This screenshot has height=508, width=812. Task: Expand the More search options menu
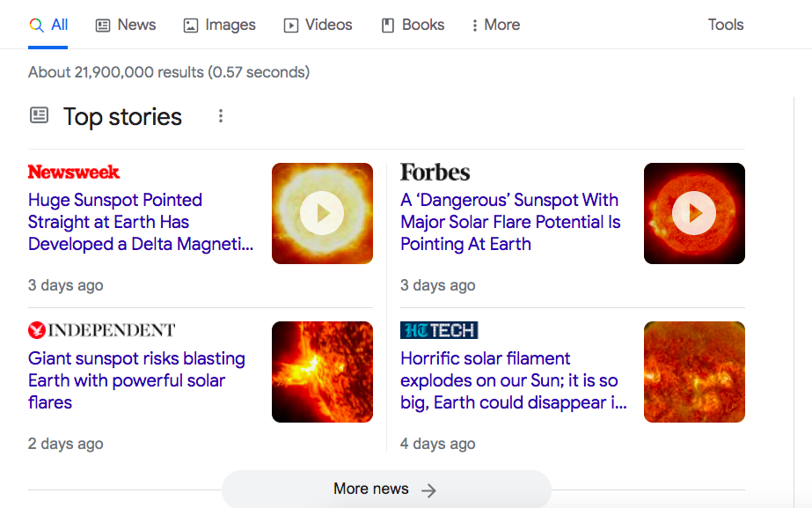(x=496, y=25)
